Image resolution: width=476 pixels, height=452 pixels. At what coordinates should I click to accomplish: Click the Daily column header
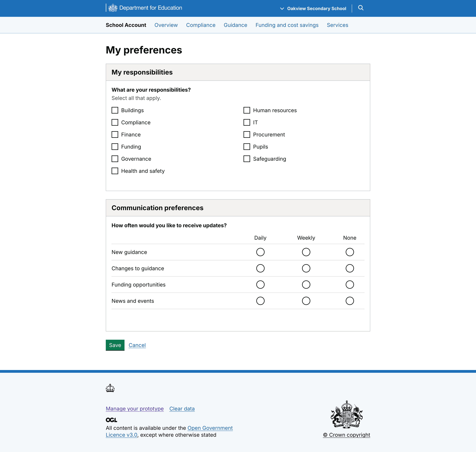tap(260, 238)
